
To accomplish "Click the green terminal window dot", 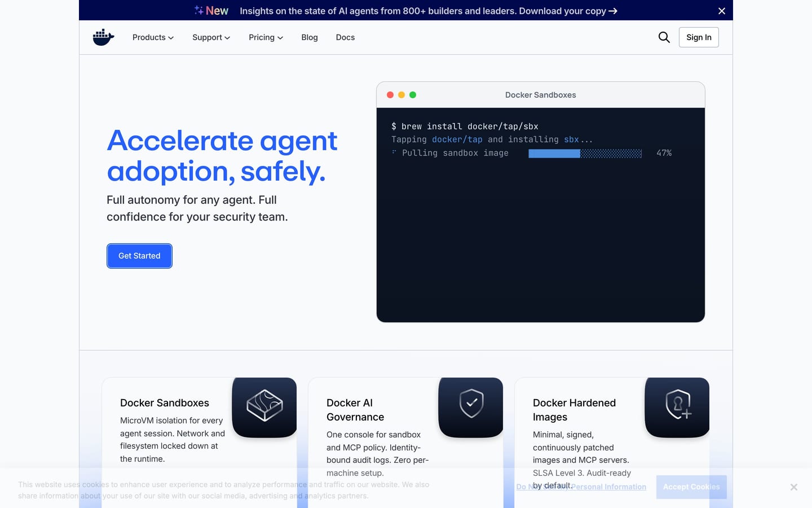I will tap(413, 95).
